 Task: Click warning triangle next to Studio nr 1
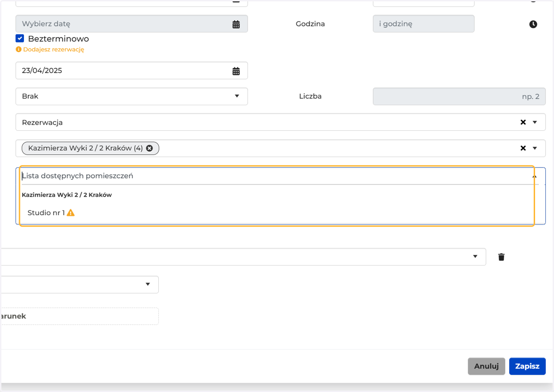[x=71, y=213]
